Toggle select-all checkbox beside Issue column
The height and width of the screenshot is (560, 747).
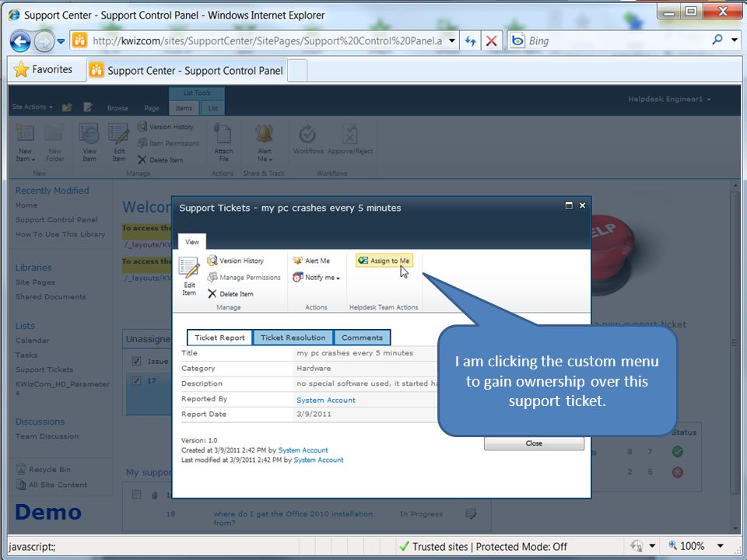click(136, 361)
